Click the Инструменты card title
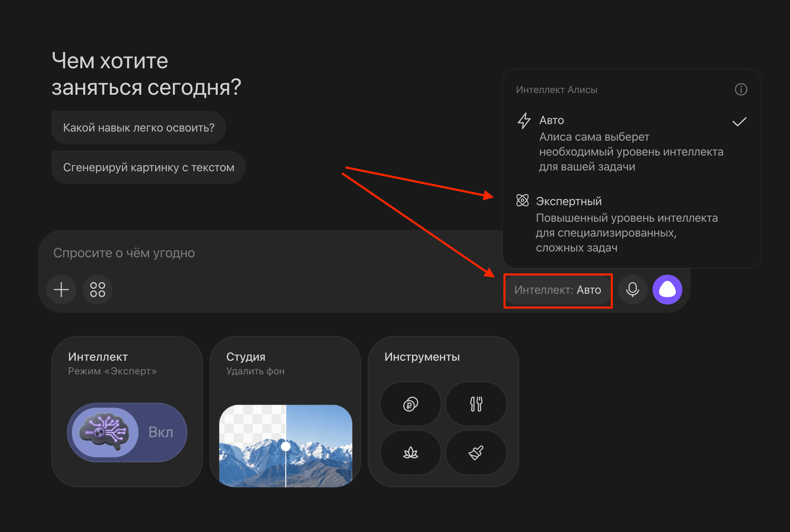This screenshot has height=532, width=790. [x=422, y=357]
